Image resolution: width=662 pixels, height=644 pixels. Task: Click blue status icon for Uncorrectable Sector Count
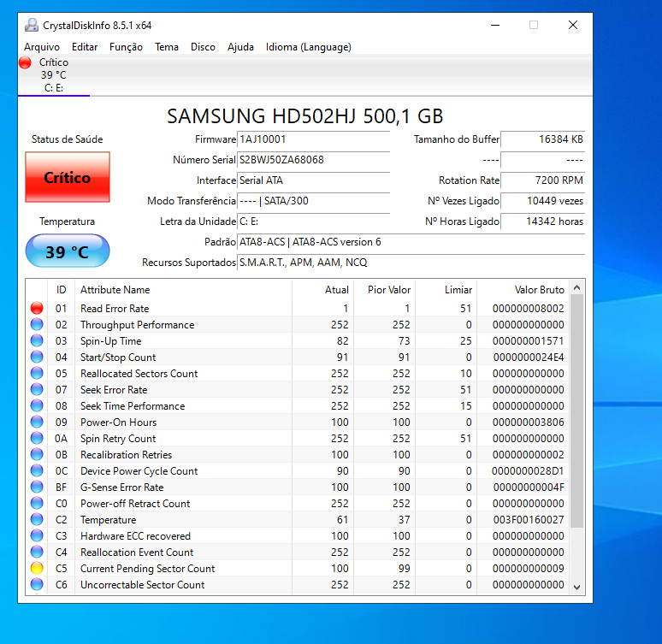coord(37,584)
